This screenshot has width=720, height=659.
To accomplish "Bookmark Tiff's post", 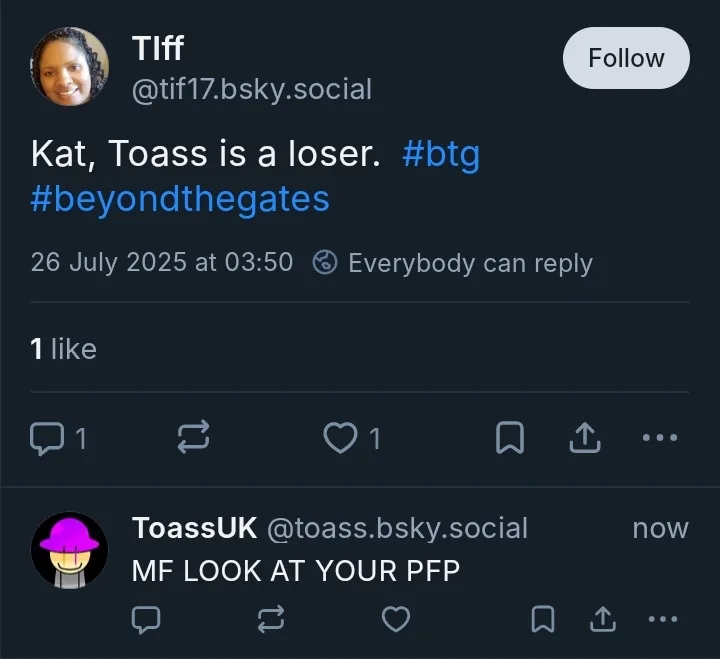I will 510,438.
